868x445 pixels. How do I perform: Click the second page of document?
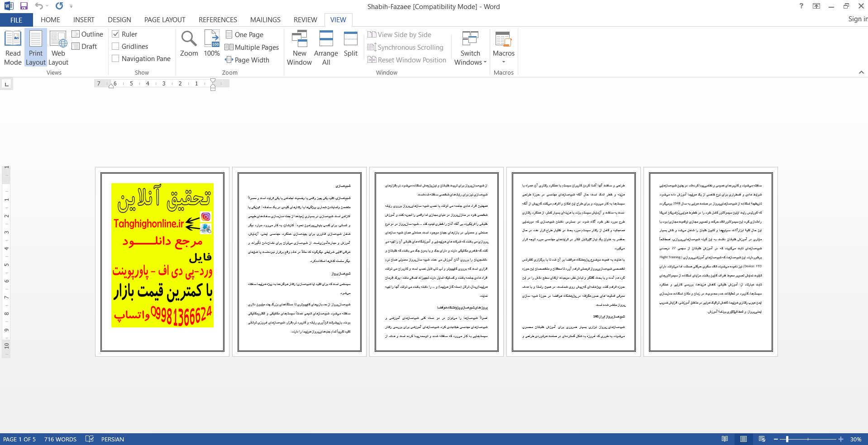pyautogui.click(x=299, y=262)
